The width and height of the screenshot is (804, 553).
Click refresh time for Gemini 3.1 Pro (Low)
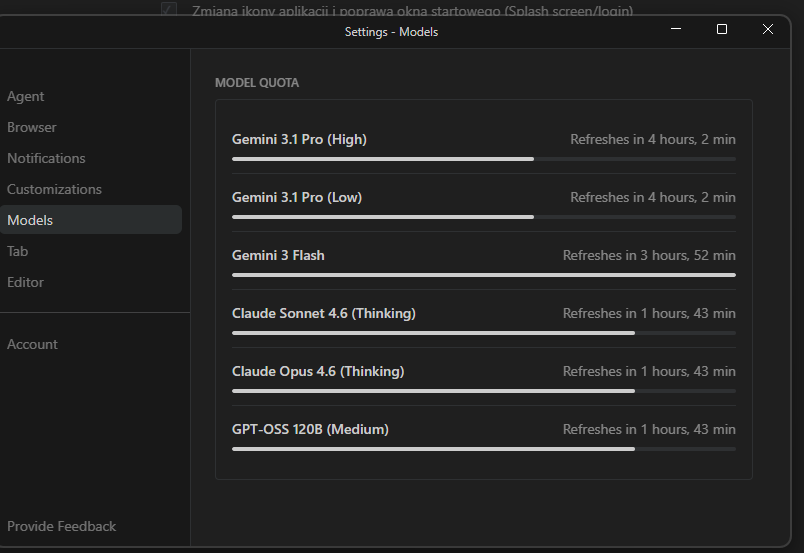pyautogui.click(x=653, y=198)
